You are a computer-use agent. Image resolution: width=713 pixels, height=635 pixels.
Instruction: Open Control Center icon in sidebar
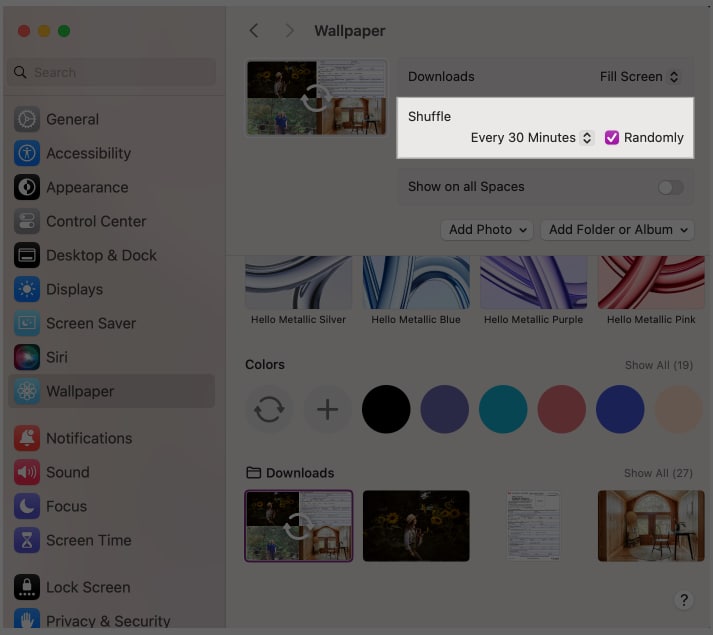[27, 221]
